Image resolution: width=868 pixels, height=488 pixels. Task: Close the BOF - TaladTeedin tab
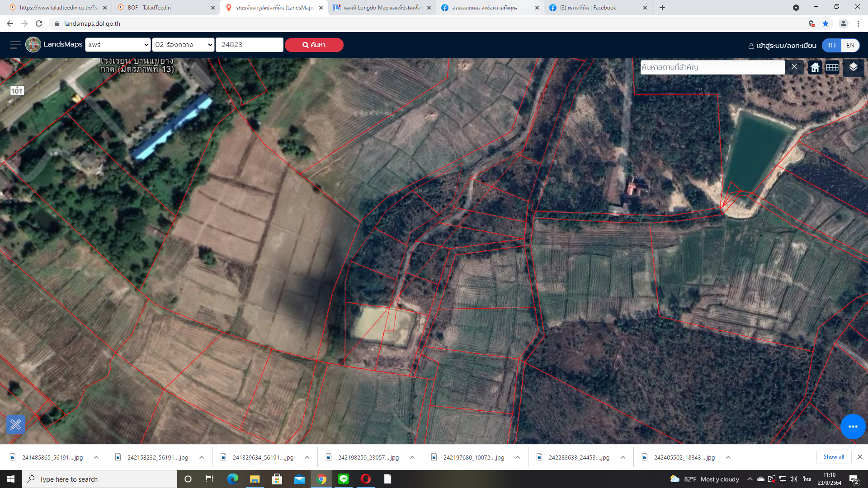tap(213, 8)
